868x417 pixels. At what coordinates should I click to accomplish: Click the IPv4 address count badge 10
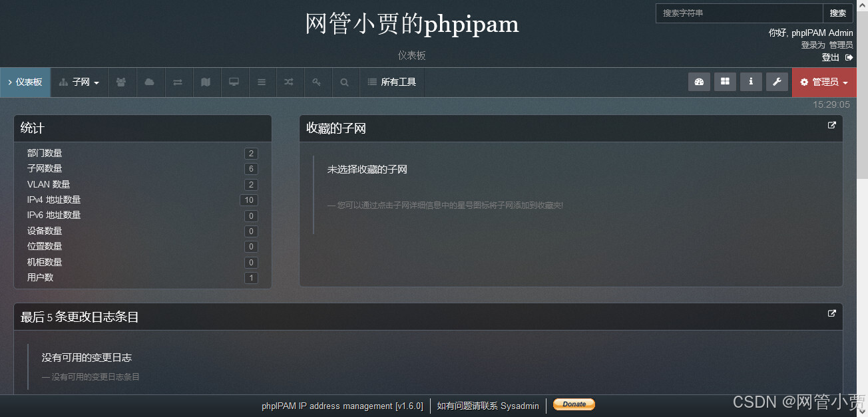[249, 200]
